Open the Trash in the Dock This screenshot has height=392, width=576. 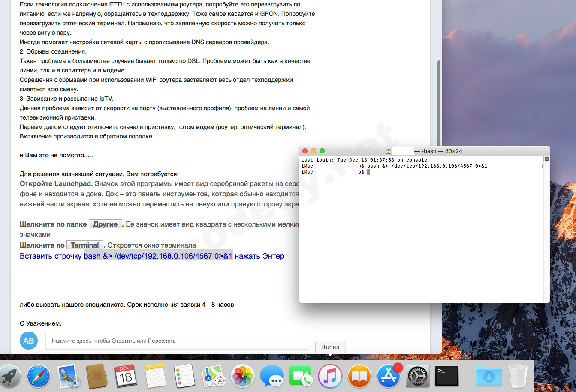click(x=518, y=377)
